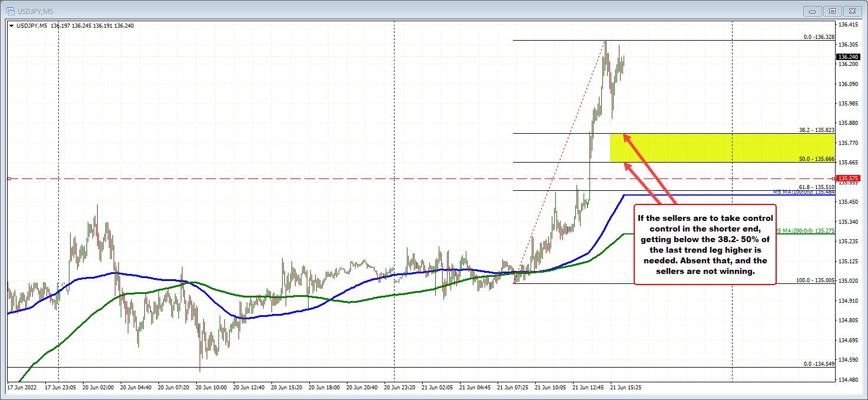Click 134.910 on the price axis
The height and width of the screenshot is (400, 868).
click(848, 300)
